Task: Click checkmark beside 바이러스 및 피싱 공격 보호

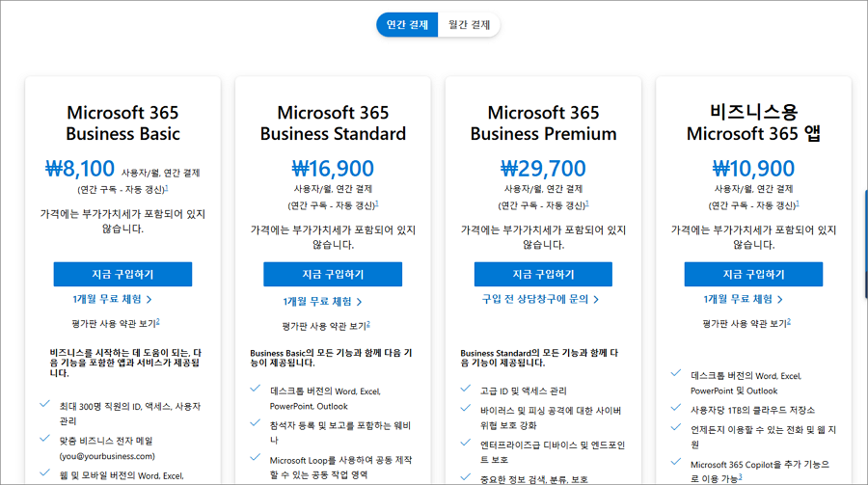Action: point(466,409)
